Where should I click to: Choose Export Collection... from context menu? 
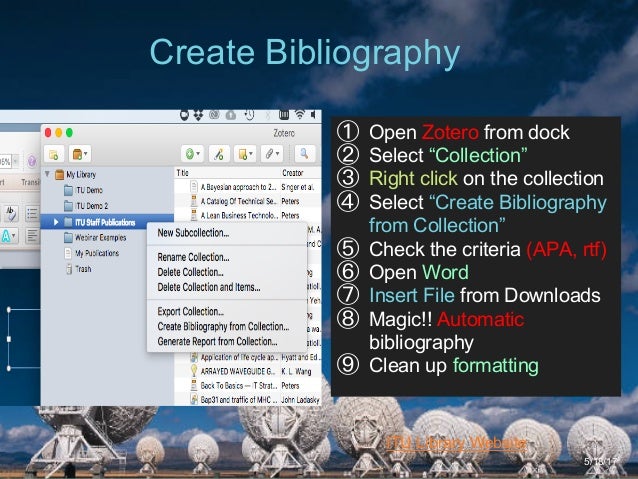pos(190,311)
